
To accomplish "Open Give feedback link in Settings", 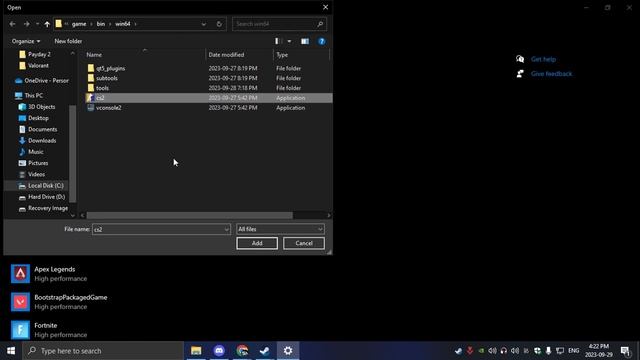I will (551, 74).
